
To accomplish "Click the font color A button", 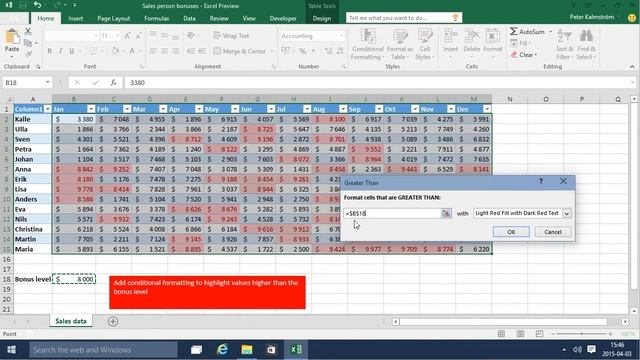I will 132,51.
